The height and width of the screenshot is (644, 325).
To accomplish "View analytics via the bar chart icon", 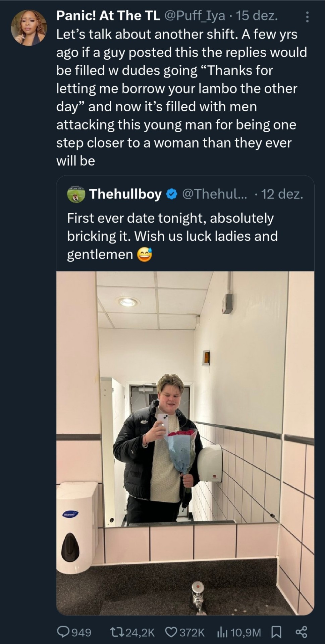I will tap(222, 632).
